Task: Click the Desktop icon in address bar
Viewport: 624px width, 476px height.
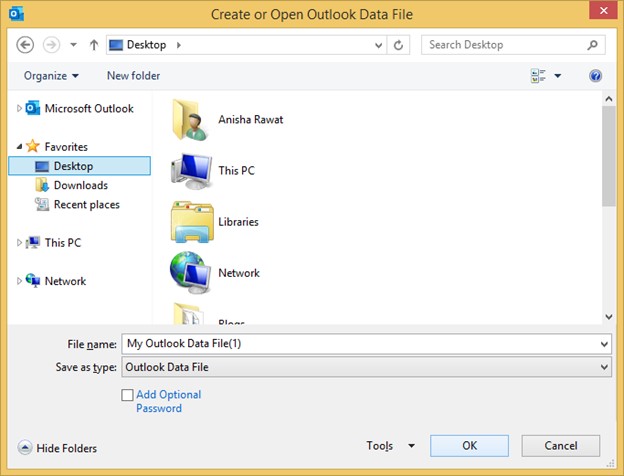Action: point(116,45)
